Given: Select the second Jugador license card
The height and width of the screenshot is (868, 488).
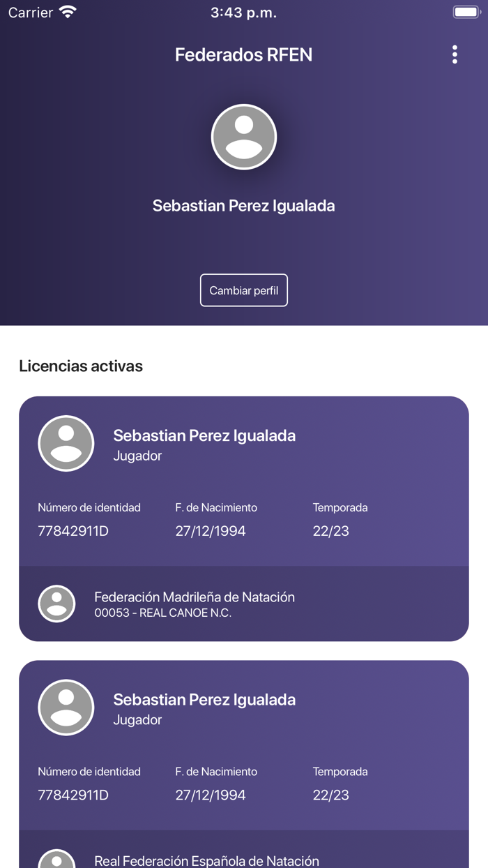Looking at the screenshot, I should (x=244, y=746).
